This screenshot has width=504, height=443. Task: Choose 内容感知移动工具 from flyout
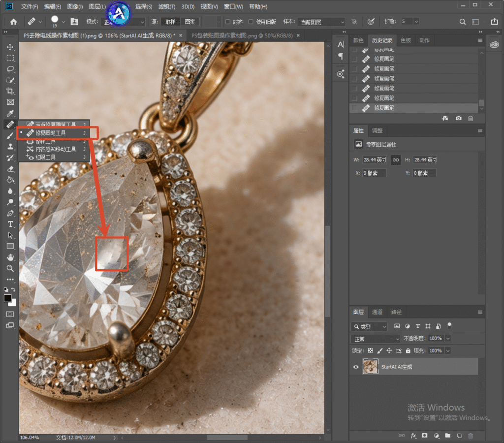click(x=55, y=149)
